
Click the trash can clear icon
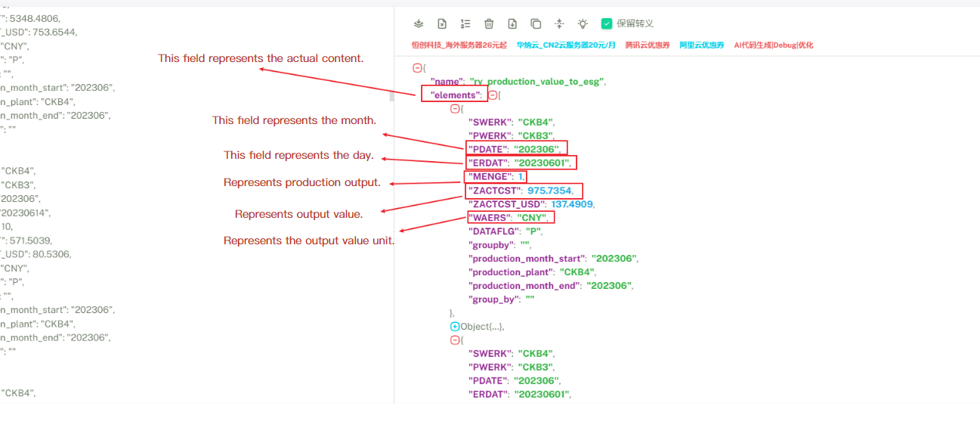(x=489, y=24)
